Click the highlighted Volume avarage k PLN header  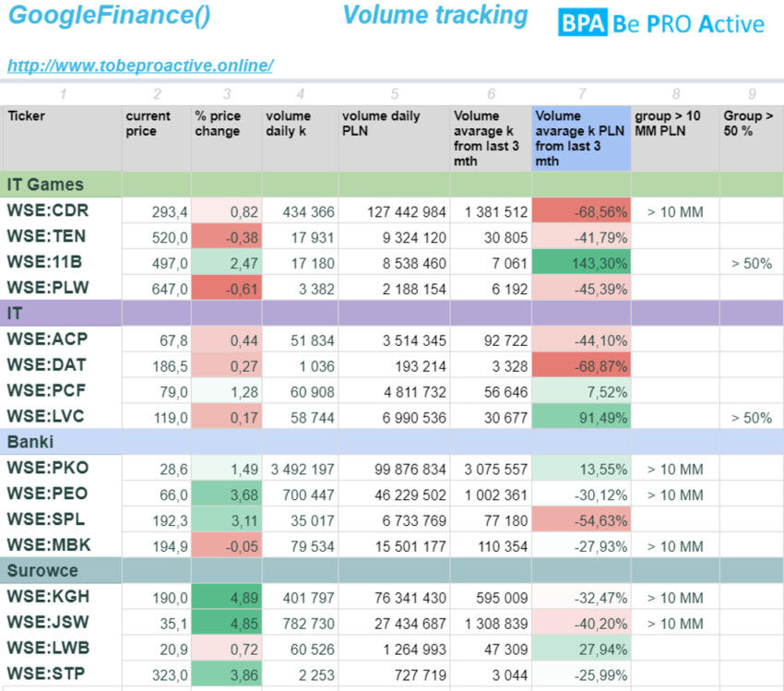581,138
